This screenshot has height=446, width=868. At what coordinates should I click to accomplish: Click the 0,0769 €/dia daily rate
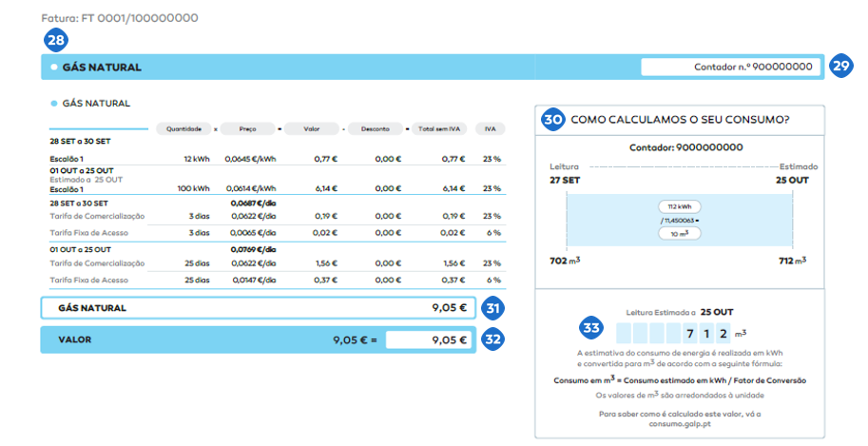click(253, 250)
